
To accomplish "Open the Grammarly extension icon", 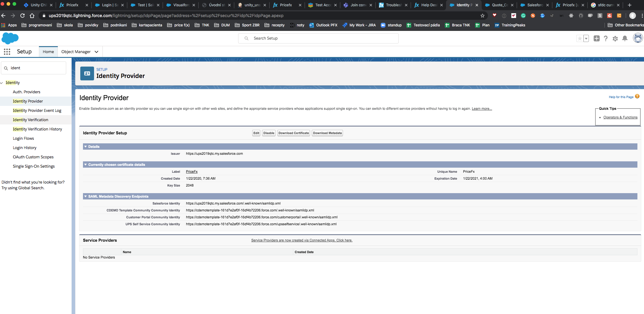I will pyautogui.click(x=523, y=16).
